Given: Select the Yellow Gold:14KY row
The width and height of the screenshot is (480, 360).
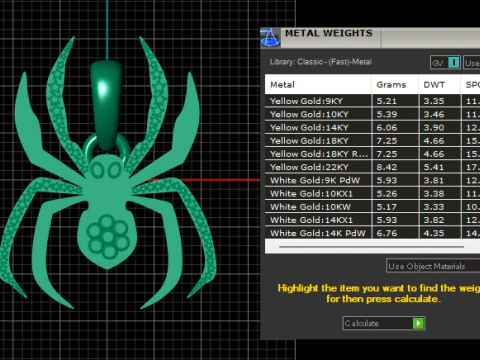Looking at the screenshot, I should click(372, 127).
